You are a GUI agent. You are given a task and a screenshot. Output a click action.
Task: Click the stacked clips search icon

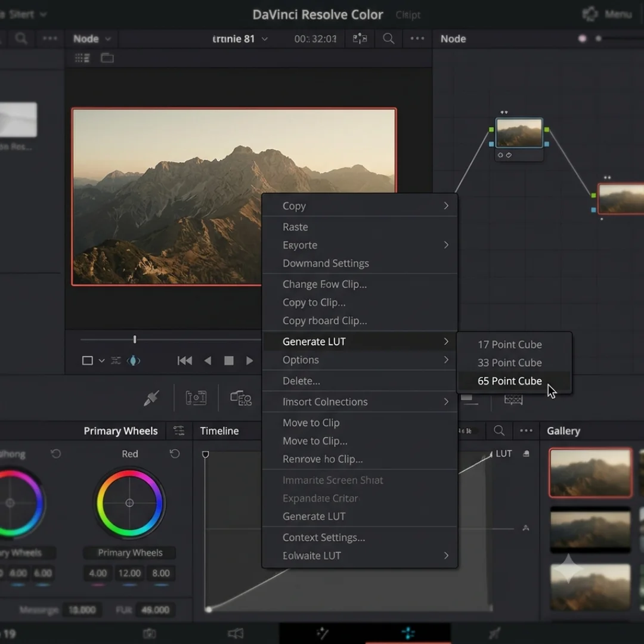pos(241,398)
